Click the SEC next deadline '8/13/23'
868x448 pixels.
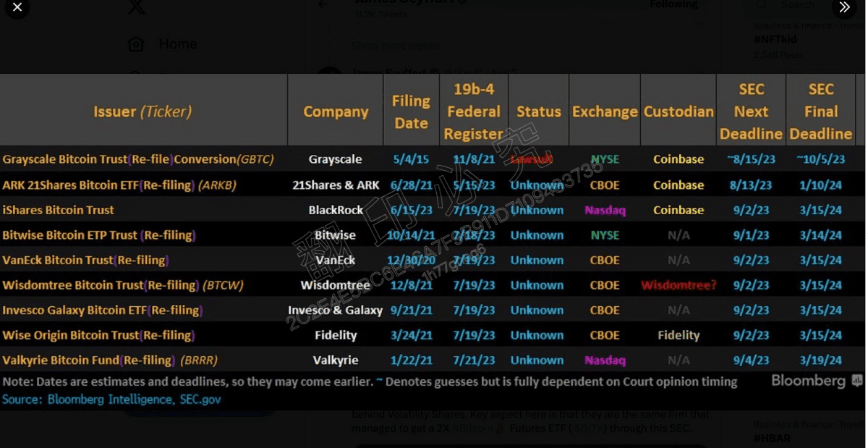(x=751, y=185)
